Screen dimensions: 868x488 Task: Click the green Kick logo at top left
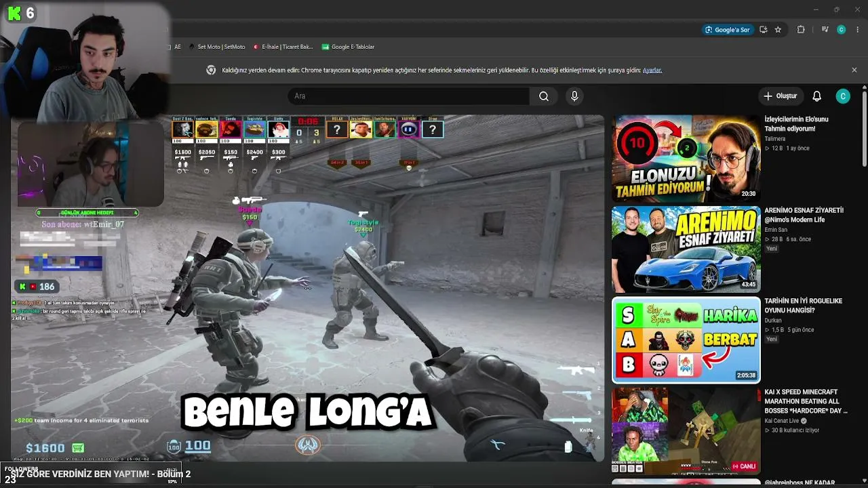pos(14,13)
